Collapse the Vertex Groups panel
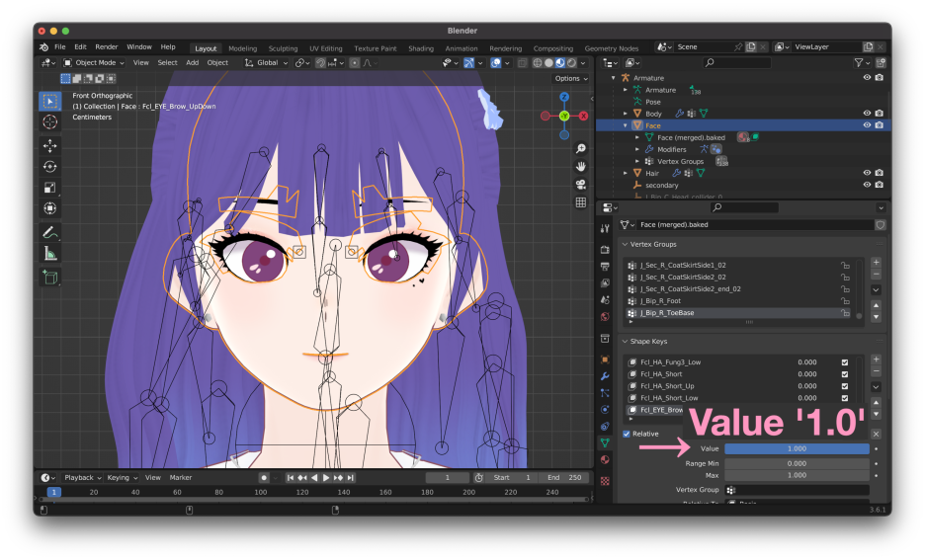Image resolution: width=925 pixels, height=560 pixels. coord(626,244)
